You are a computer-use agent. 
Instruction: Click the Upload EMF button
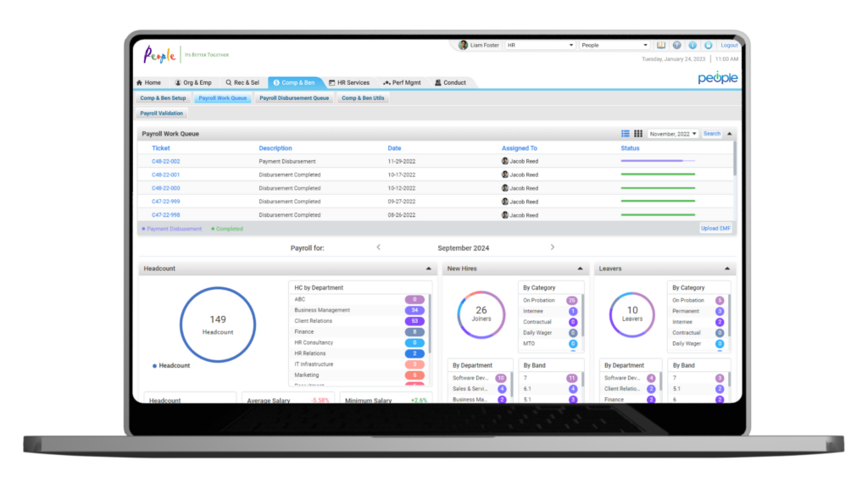[715, 229]
